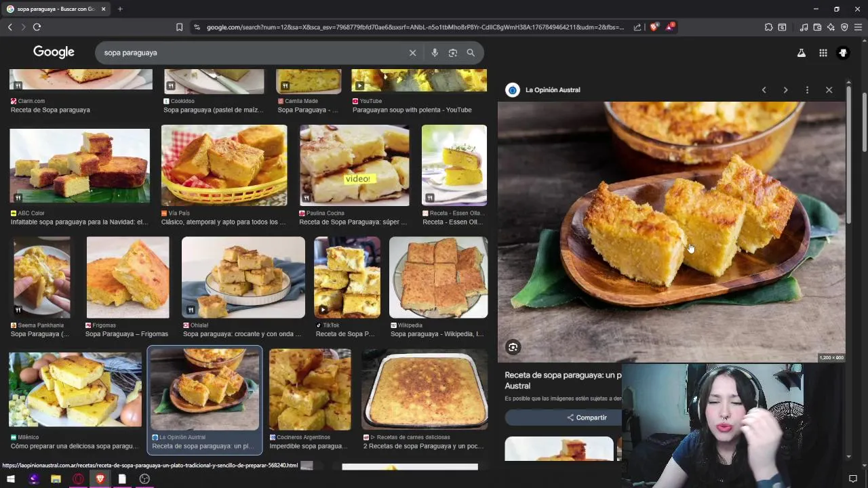Click the browser page vertical scrollbar
Screen dimensions: 868x488
pos(865,122)
